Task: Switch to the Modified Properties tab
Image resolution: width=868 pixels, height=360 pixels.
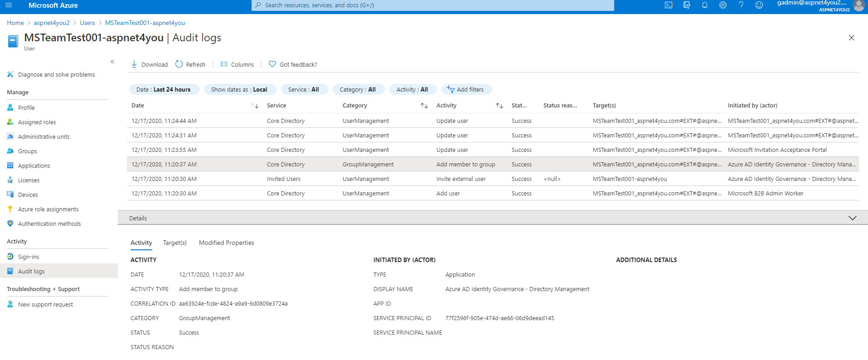Action: tap(227, 243)
